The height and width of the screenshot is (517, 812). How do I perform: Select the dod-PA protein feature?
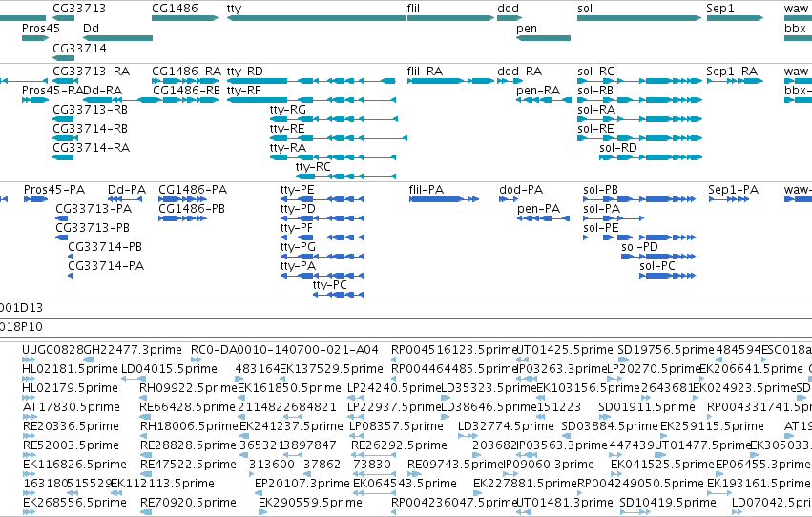[x=509, y=199]
